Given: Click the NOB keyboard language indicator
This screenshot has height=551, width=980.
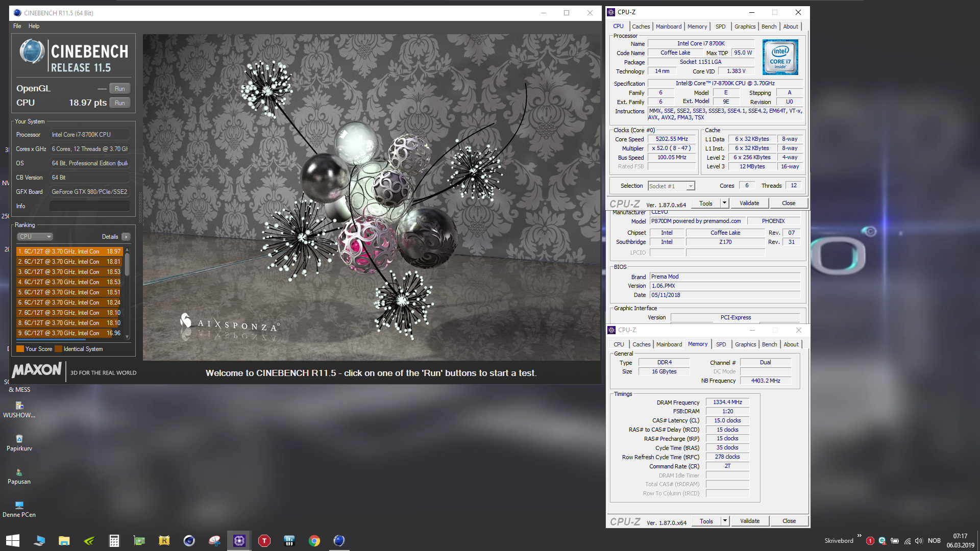Looking at the screenshot, I should click(934, 541).
